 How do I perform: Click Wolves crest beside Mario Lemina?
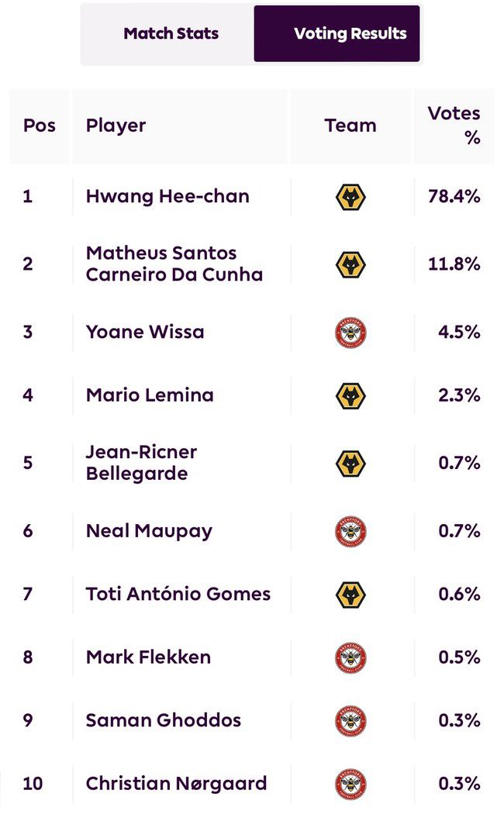pyautogui.click(x=350, y=395)
